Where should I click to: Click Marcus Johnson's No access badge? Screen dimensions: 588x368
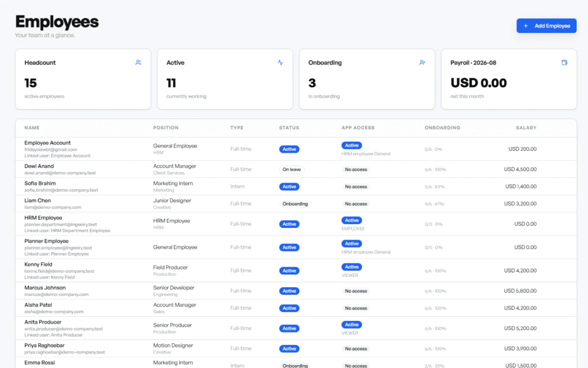(356, 291)
